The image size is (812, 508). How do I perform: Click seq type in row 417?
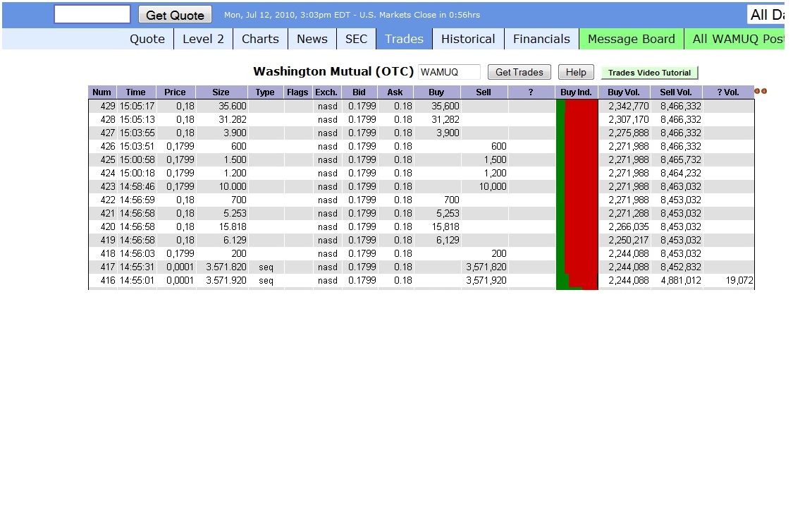266,267
